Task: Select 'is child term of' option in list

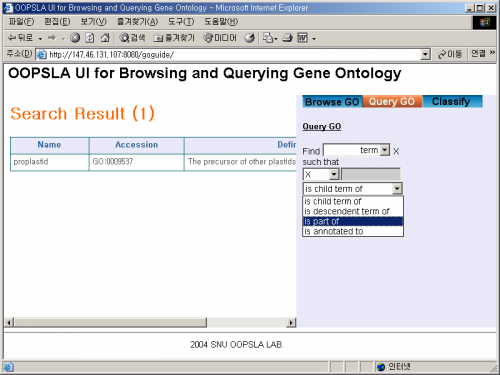Action: (353, 201)
